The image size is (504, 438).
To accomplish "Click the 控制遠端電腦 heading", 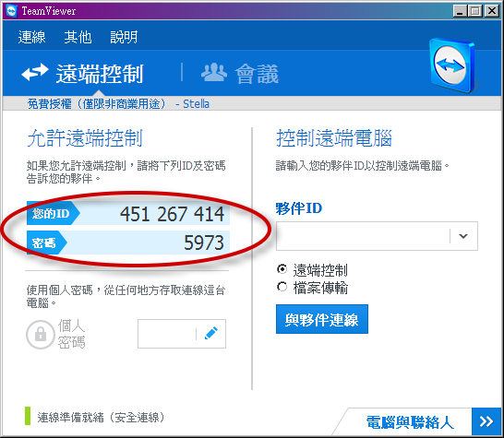I will 334,138.
